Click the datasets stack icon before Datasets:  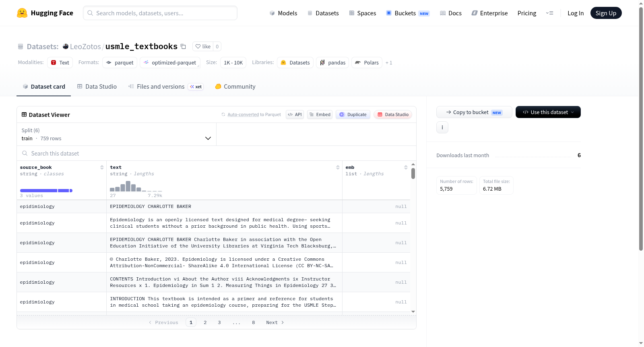21,46
